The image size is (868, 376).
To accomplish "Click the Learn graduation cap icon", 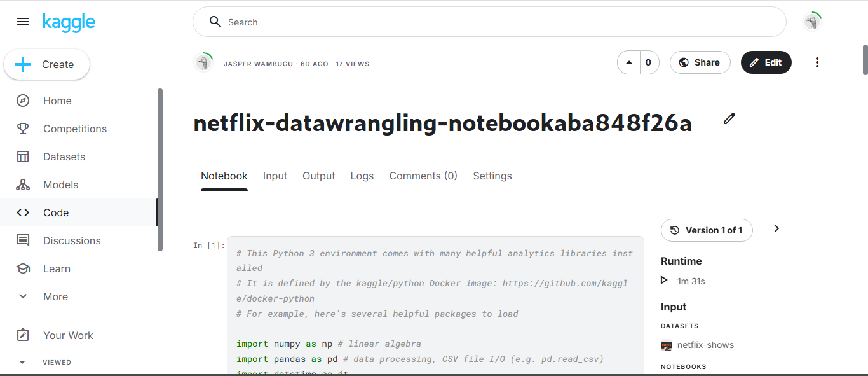I will [23, 268].
